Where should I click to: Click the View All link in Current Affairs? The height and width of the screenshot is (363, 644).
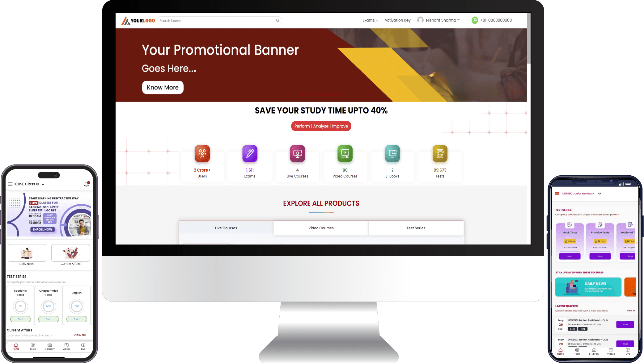click(79, 335)
